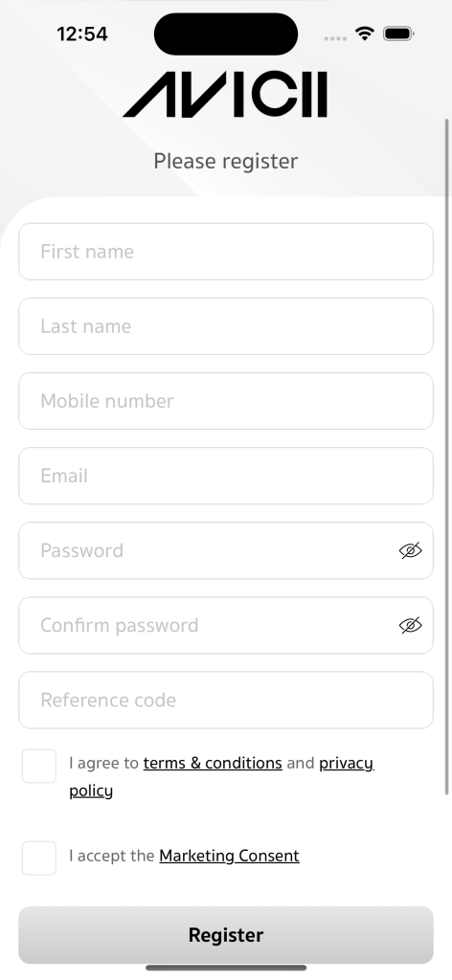
Task: Focus the First name field
Action: (x=226, y=252)
